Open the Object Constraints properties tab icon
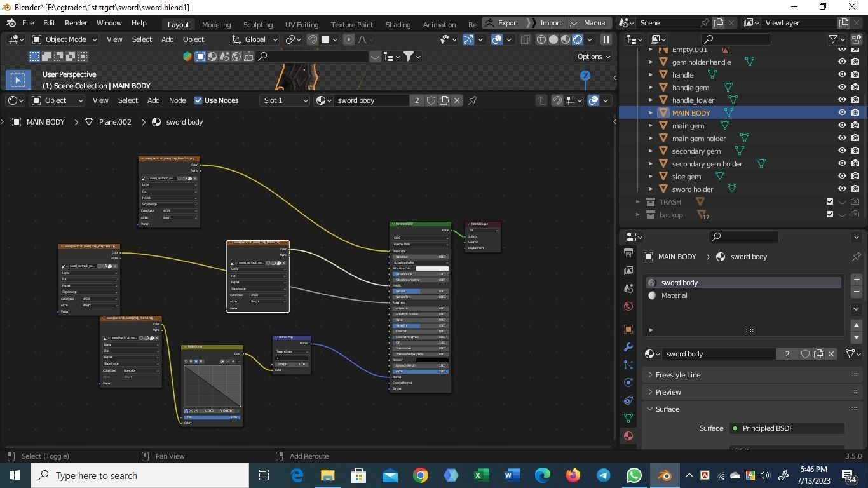Image resolution: width=868 pixels, height=488 pixels. coord(628,400)
